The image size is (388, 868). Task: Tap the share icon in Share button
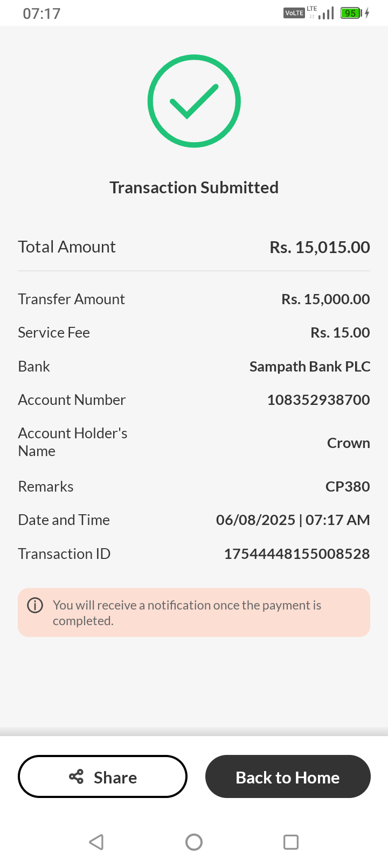77,776
